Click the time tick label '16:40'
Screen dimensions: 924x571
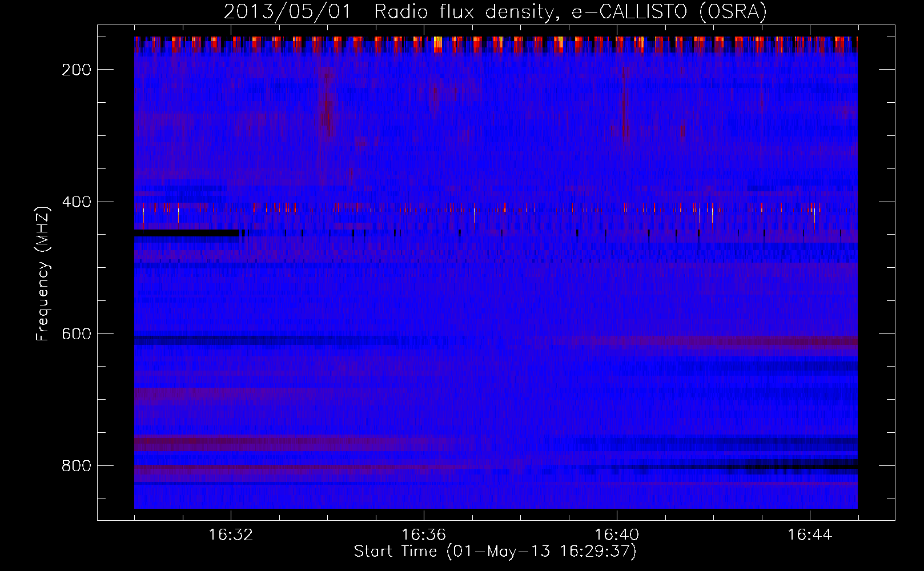tap(617, 535)
